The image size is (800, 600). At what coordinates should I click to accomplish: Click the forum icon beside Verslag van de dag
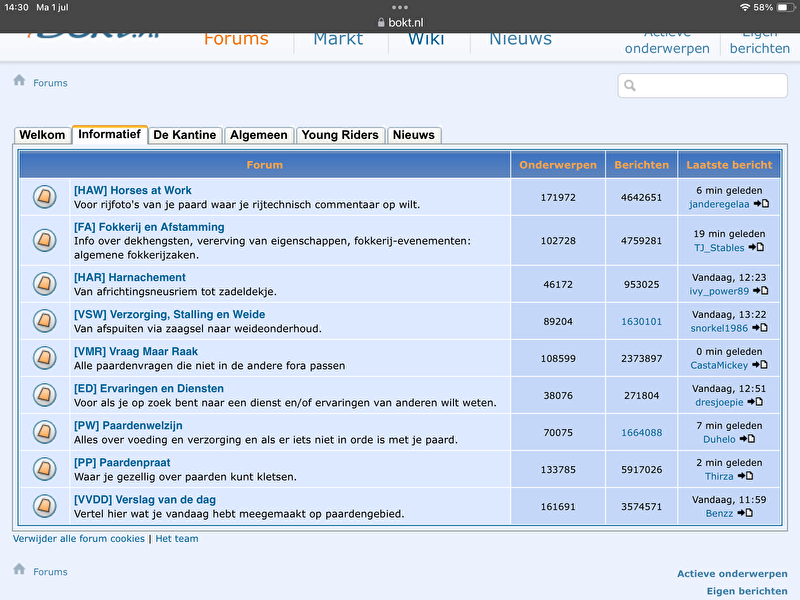tap(44, 506)
